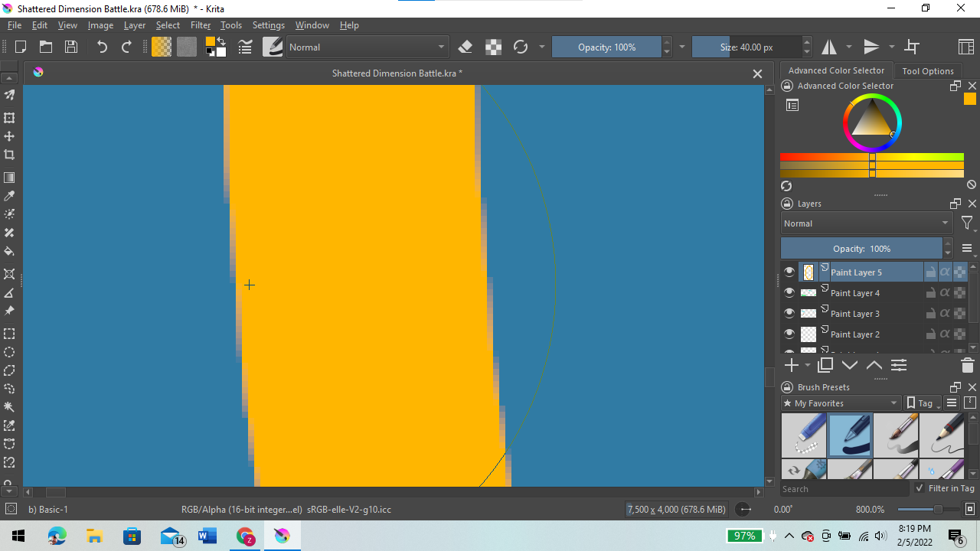This screenshot has width=980, height=551.
Task: Click the brush preset Search field
Action: (844, 489)
